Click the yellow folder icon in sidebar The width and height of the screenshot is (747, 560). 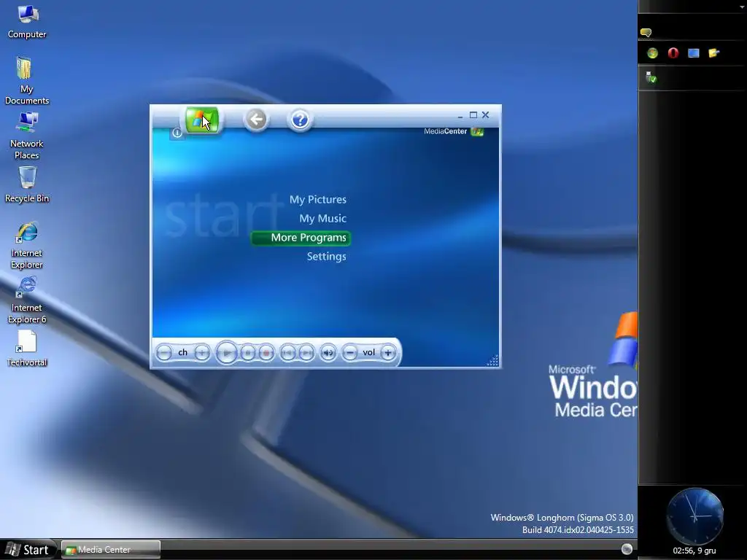pyautogui.click(x=713, y=52)
